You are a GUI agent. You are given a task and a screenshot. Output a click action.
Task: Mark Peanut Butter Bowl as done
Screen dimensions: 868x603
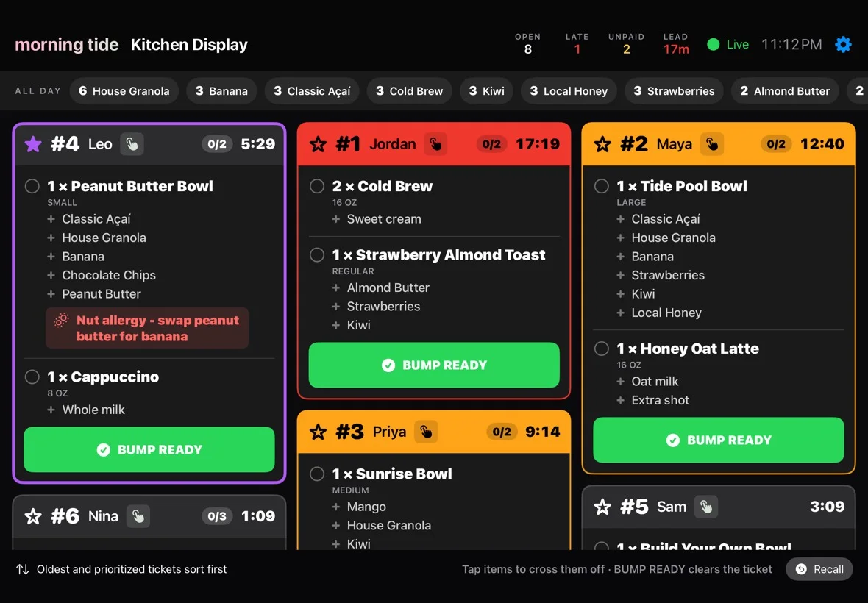[32, 186]
